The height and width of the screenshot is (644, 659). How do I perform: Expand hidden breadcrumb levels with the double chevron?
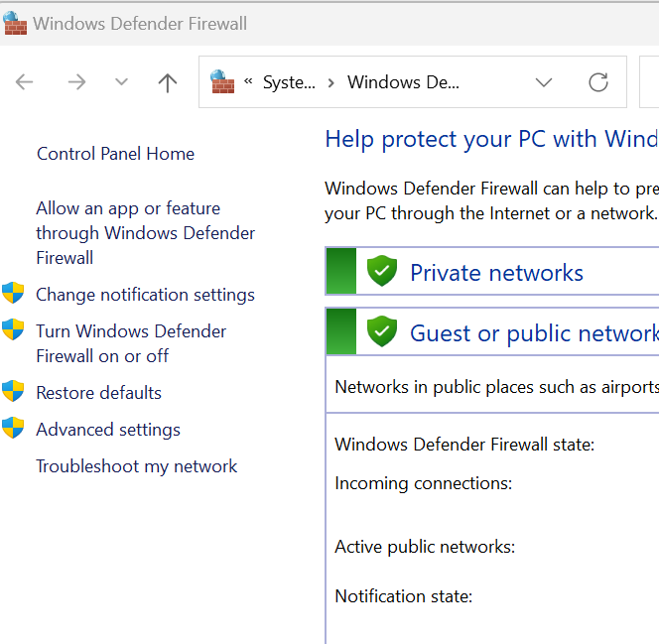point(248,81)
